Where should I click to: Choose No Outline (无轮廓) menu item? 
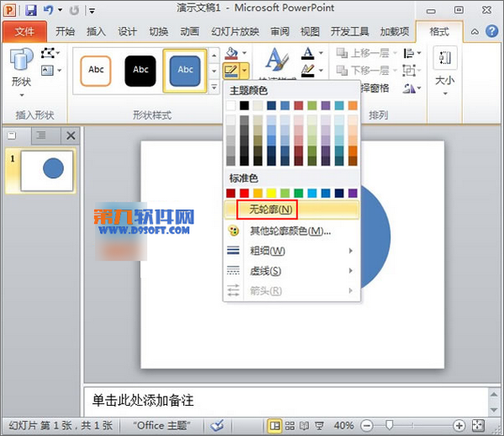click(x=270, y=209)
